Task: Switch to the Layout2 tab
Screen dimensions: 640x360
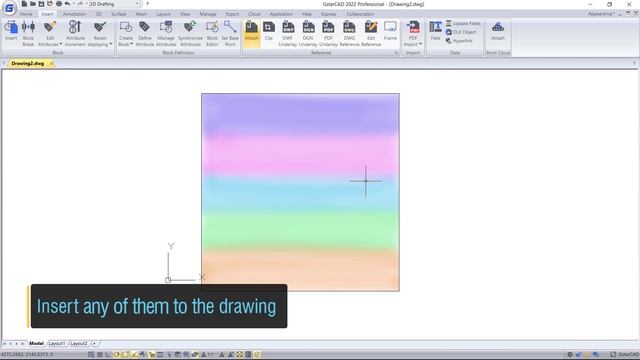Action: (78, 344)
